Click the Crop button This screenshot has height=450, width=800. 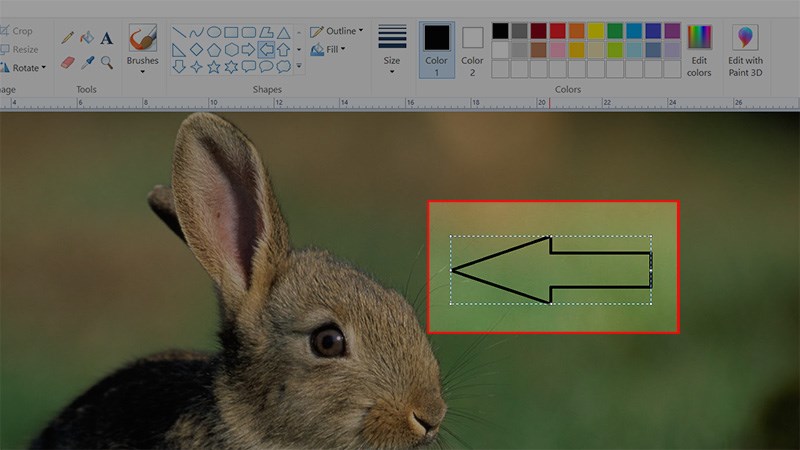point(17,31)
